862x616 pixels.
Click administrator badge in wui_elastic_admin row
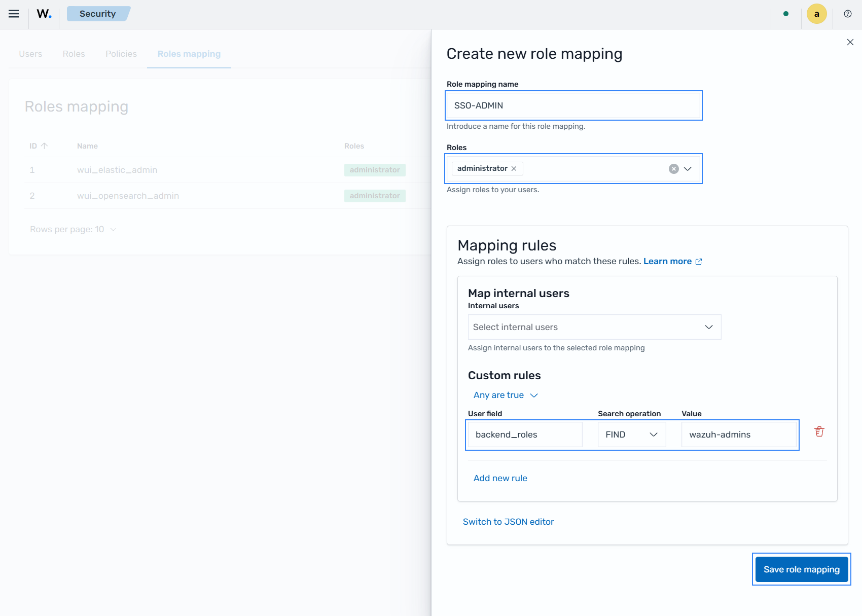point(375,170)
